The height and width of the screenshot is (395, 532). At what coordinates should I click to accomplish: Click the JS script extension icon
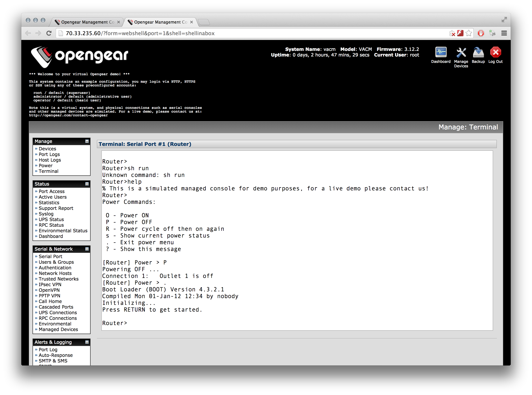[492, 33]
